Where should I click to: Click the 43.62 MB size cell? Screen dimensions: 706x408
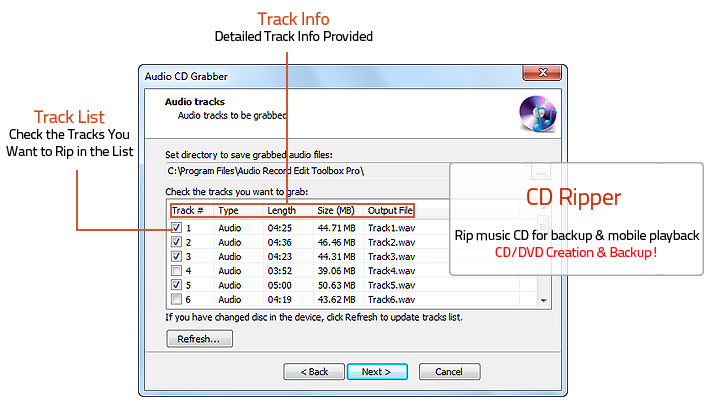coord(336,299)
